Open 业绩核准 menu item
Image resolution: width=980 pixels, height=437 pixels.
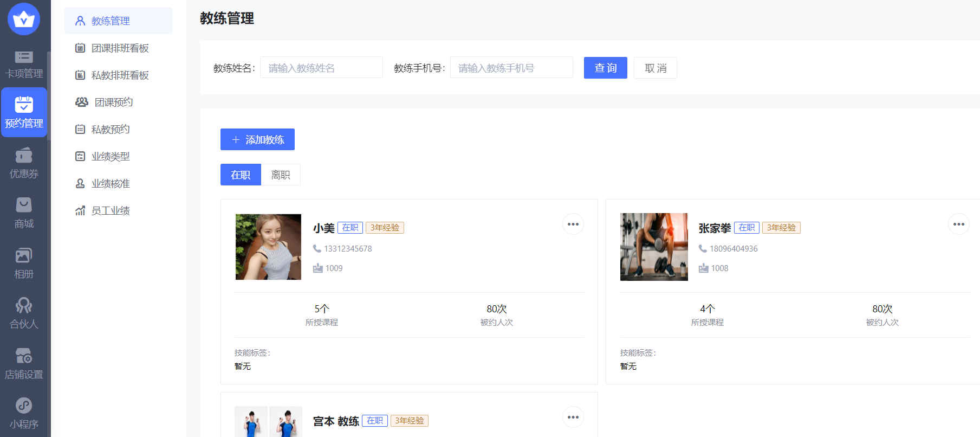point(119,183)
